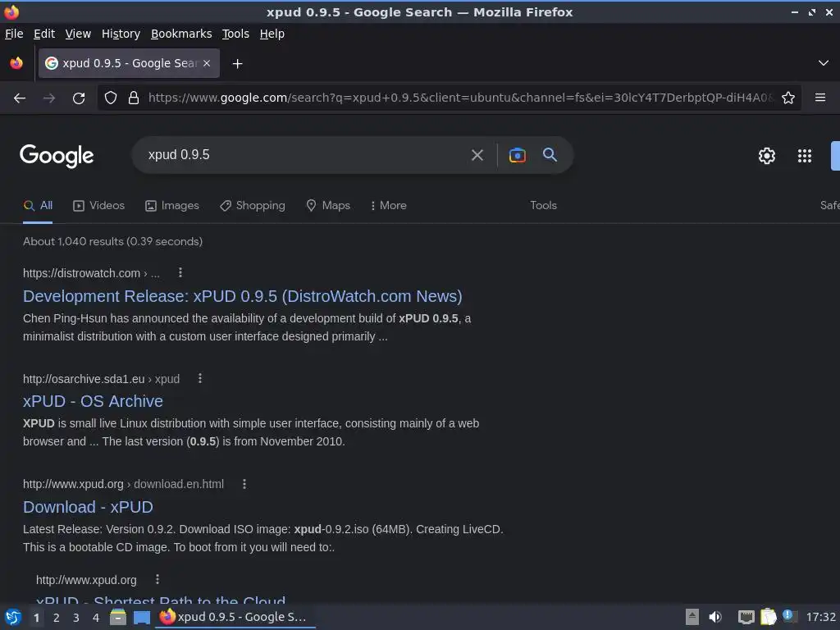
Task: Open Google quick settings gear
Action: (767, 156)
